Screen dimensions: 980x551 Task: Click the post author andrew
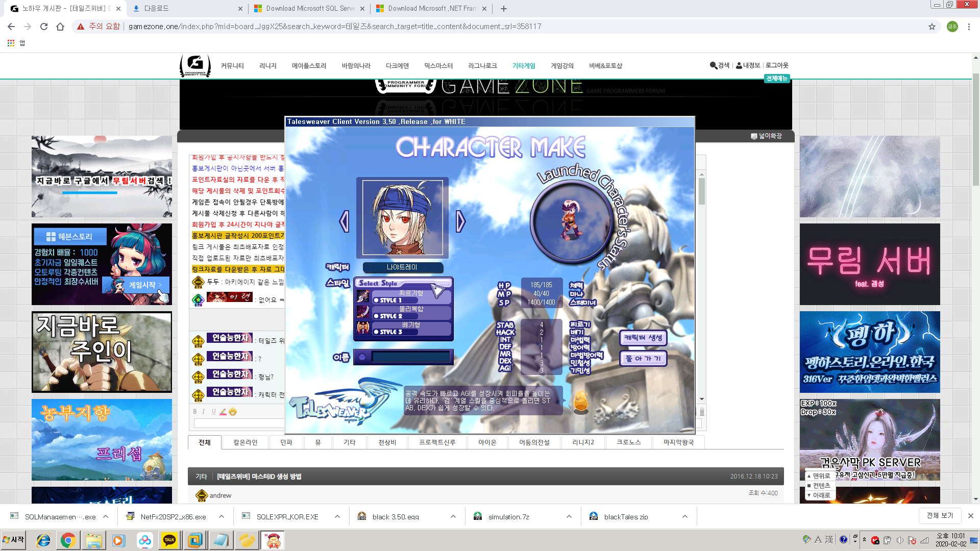point(220,495)
